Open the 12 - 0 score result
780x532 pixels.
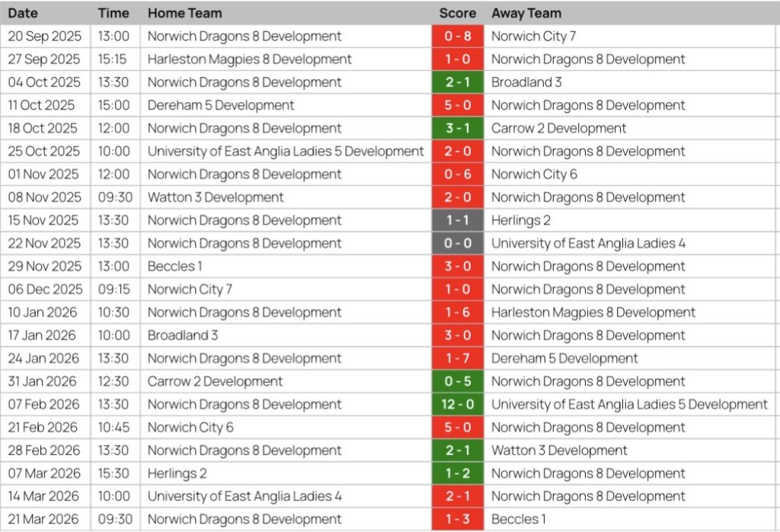coord(457,404)
